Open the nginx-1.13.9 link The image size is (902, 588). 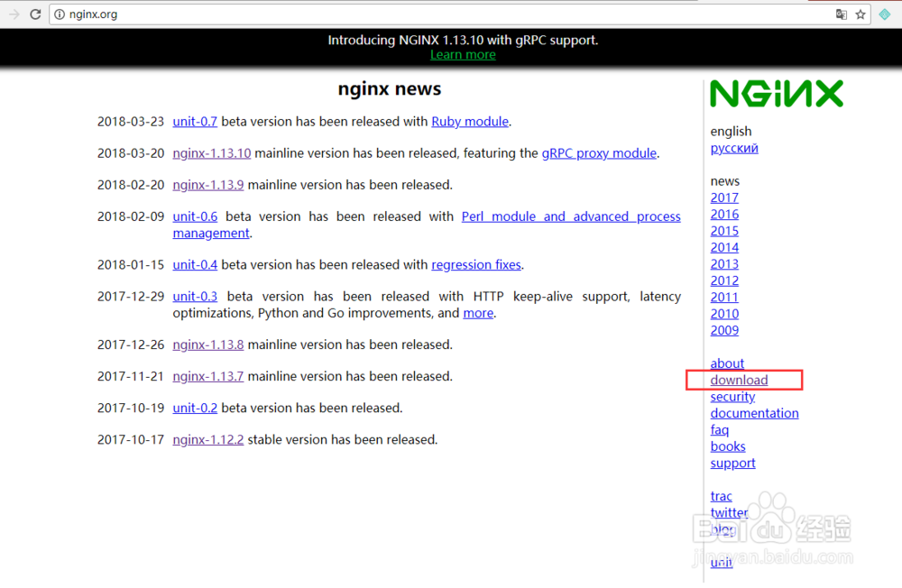pos(208,185)
